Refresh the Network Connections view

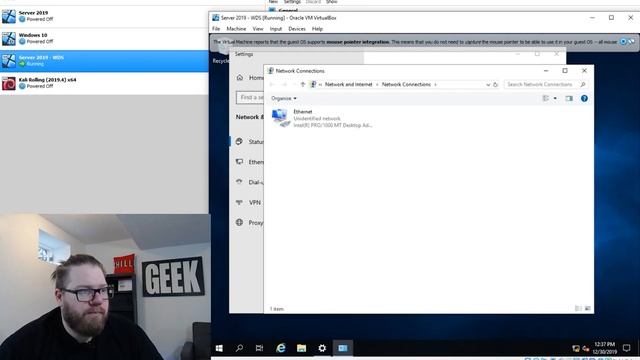click(495, 84)
